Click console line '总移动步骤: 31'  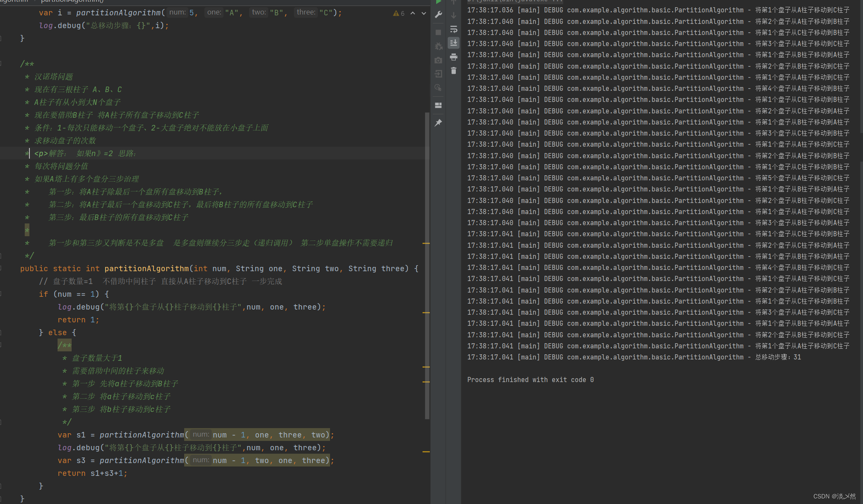point(634,357)
